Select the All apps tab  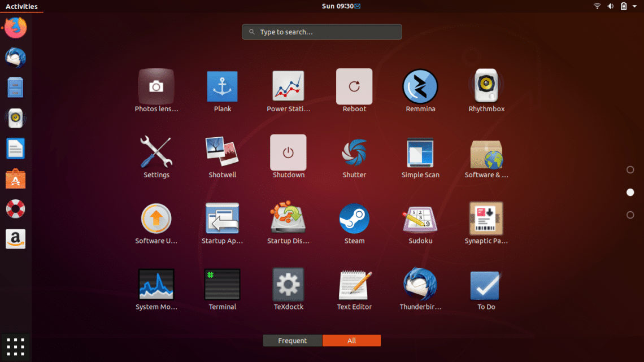tap(351, 341)
